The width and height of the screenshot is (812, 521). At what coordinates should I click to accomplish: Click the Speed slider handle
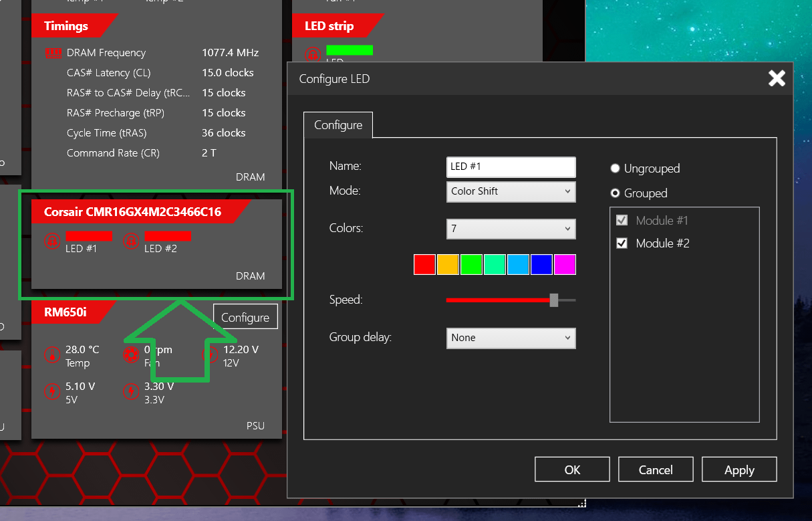(x=554, y=300)
